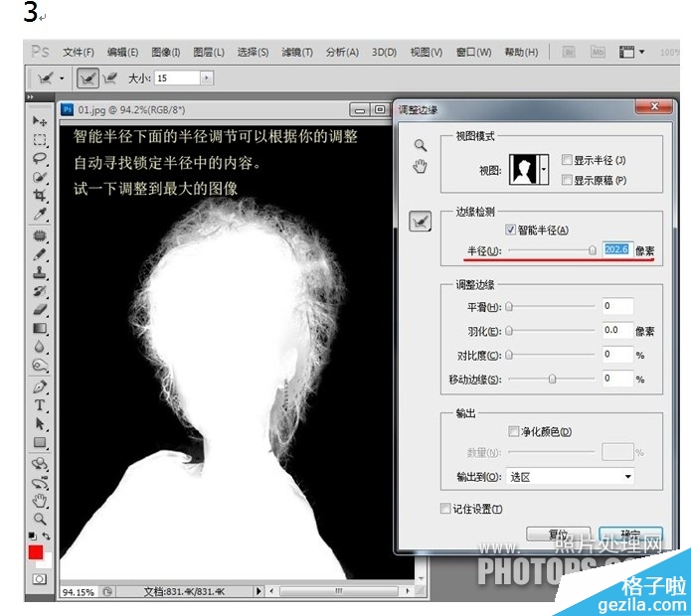Open the 视图 preview mode dropdown

543,171
